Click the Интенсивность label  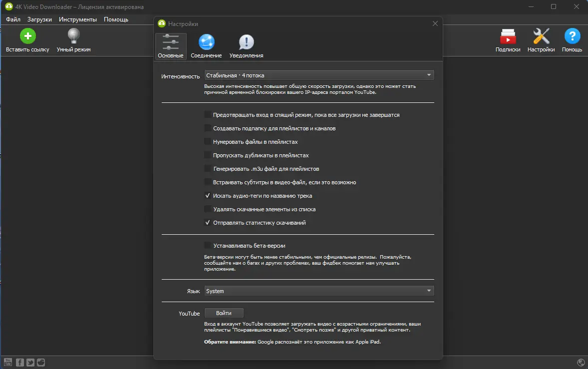180,76
